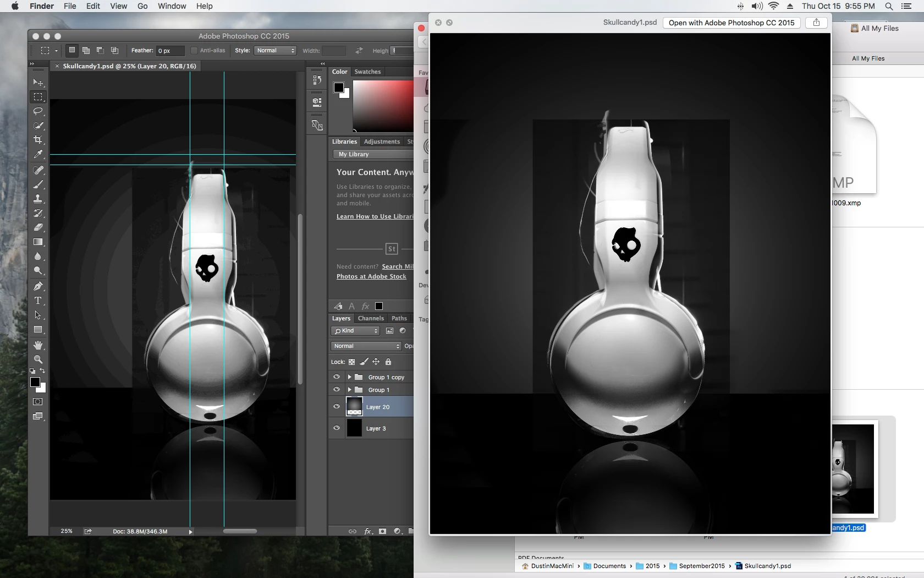924x578 pixels.
Task: Select the Zoom tool in toolbar
Action: pos(38,359)
